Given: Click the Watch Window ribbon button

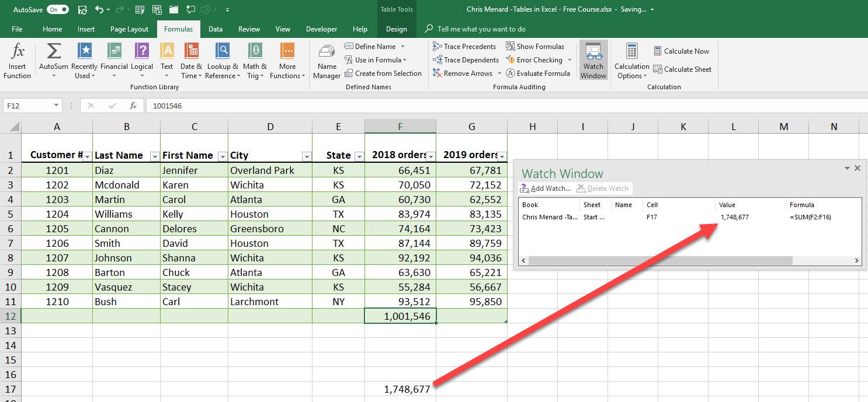Looking at the screenshot, I should [593, 61].
